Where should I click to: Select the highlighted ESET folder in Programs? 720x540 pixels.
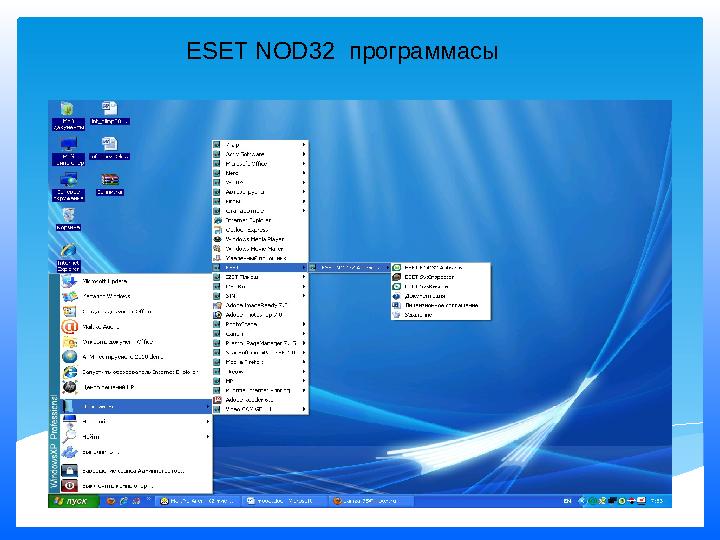260,267
